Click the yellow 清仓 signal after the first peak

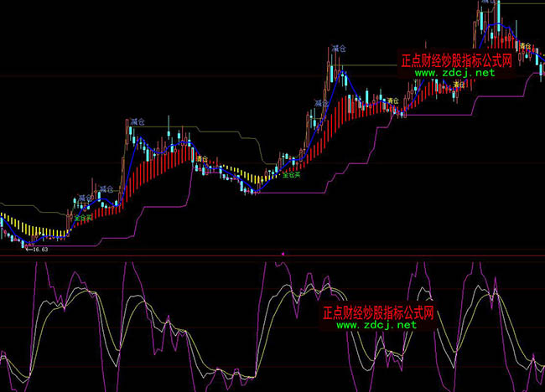coord(200,157)
